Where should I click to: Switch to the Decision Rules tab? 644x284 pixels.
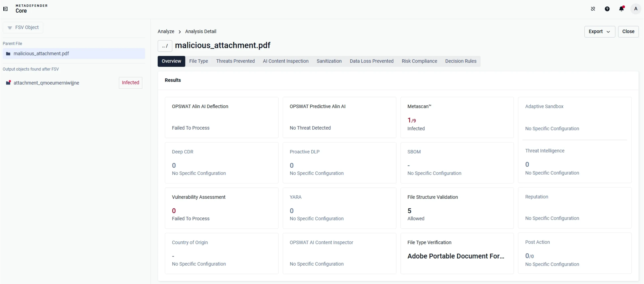(461, 61)
